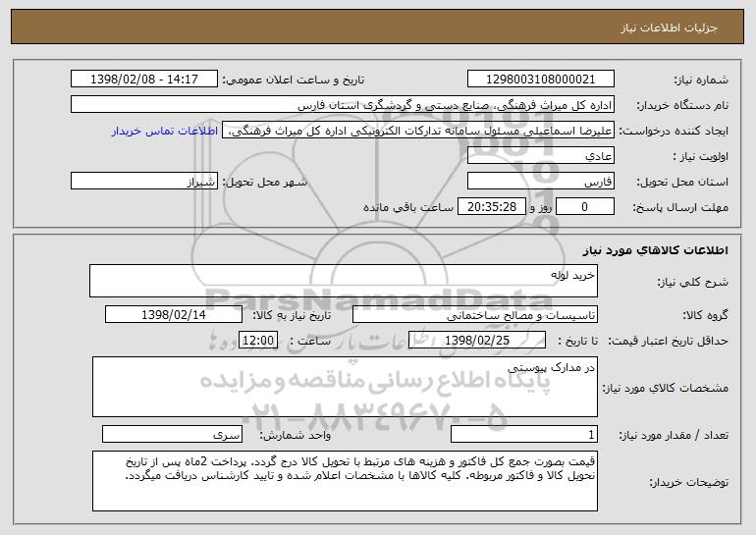Click the تاریخ نیاز به کالا label
This screenshot has height=535, width=756.
pyautogui.click(x=292, y=315)
